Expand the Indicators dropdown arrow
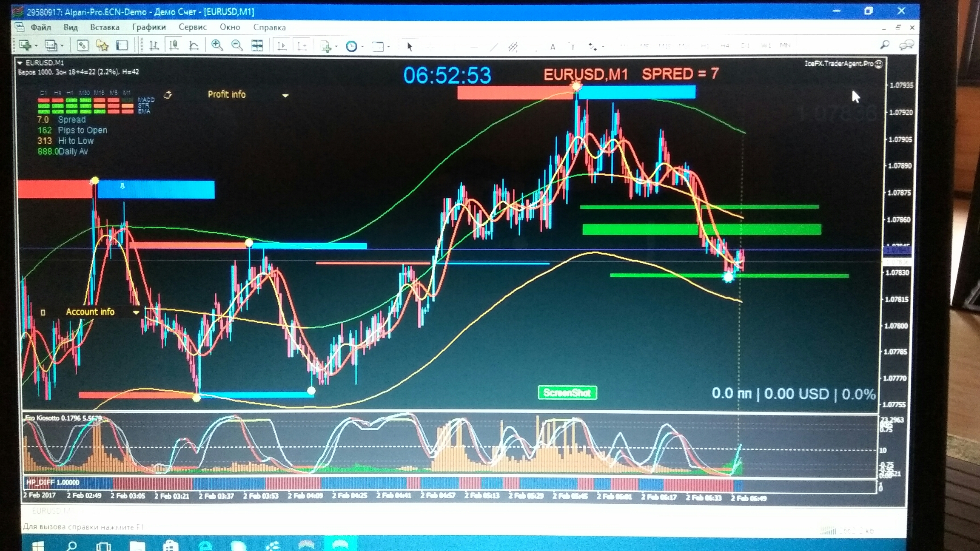The height and width of the screenshot is (551, 980). click(336, 46)
